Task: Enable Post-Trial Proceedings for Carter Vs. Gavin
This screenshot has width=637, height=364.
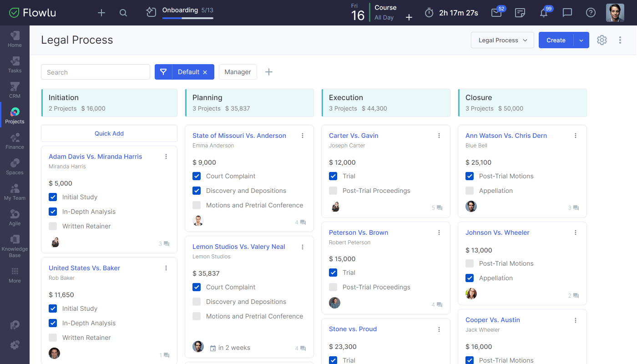Action: click(x=333, y=191)
